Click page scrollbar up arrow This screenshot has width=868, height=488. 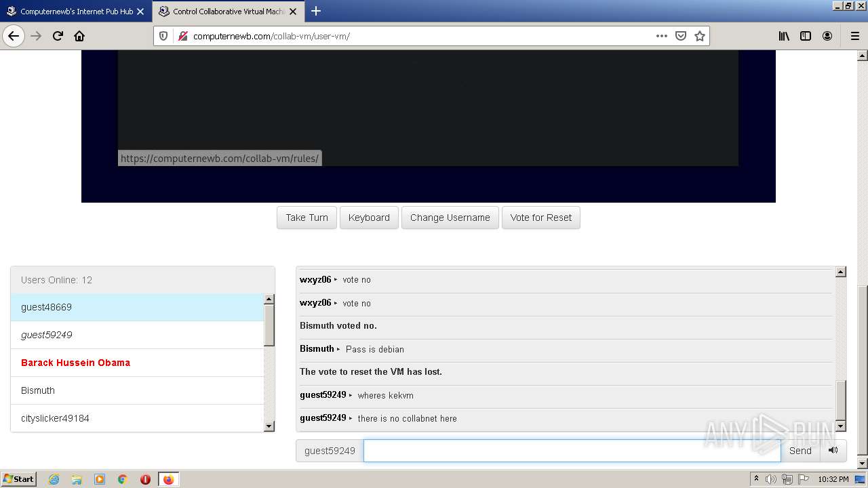863,56
